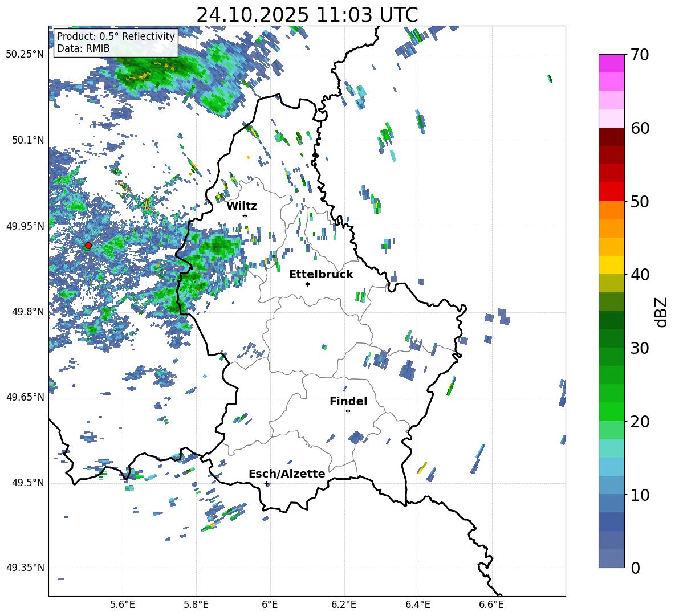This screenshot has width=675, height=616.
Task: Click the dark maroon swatch just below 60 dBZ
Action: pyautogui.click(x=611, y=137)
